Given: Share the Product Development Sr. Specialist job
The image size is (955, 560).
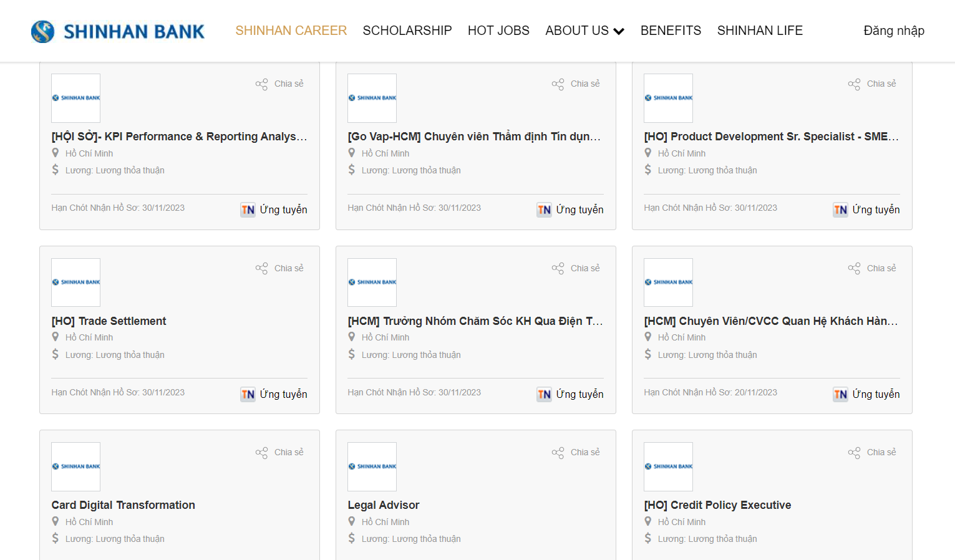Looking at the screenshot, I should click(872, 84).
